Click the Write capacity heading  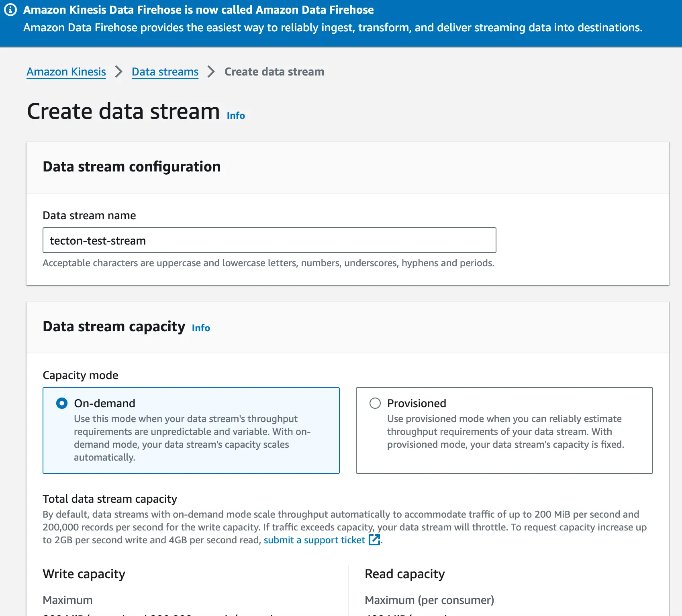84,574
